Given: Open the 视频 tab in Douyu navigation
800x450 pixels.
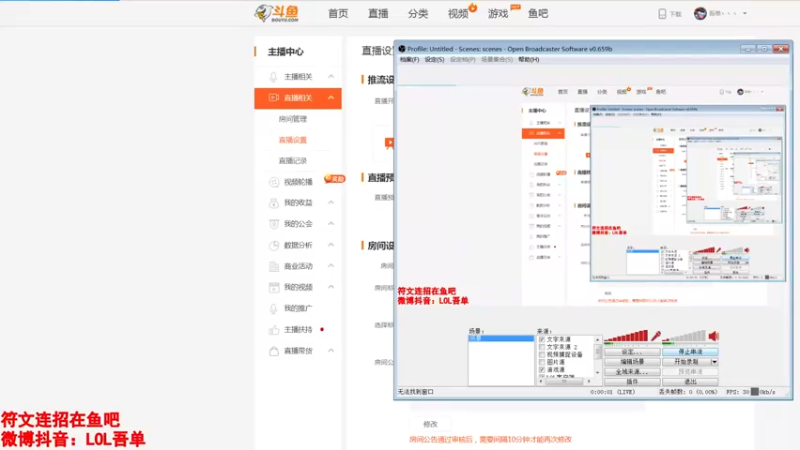Looking at the screenshot, I should [x=458, y=14].
